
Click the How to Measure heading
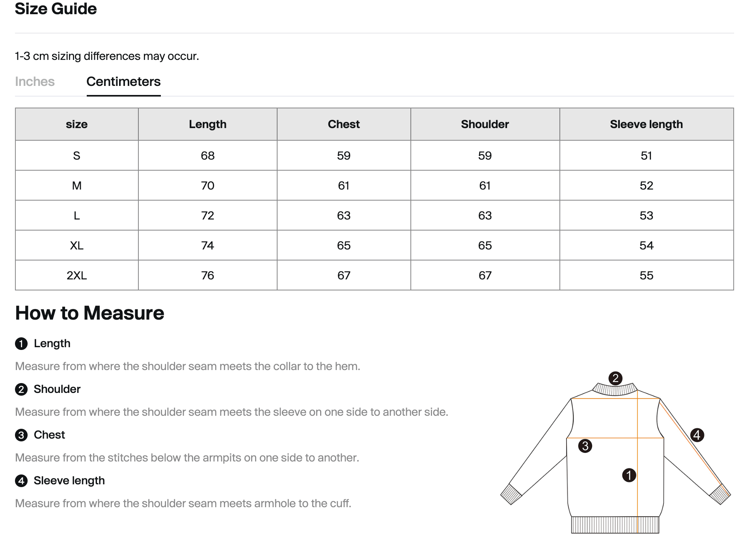point(89,313)
